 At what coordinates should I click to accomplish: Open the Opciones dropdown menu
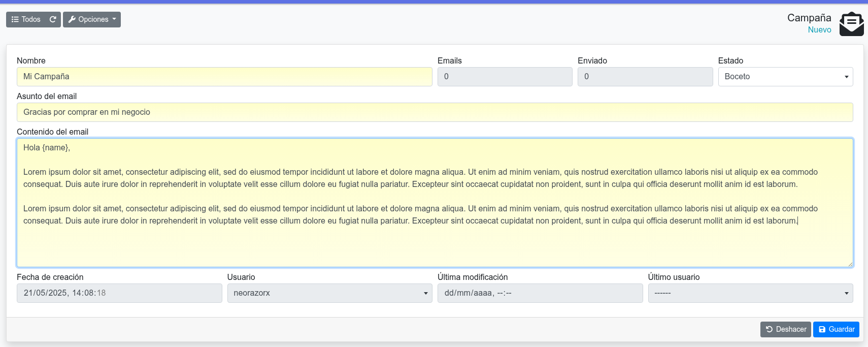(92, 19)
